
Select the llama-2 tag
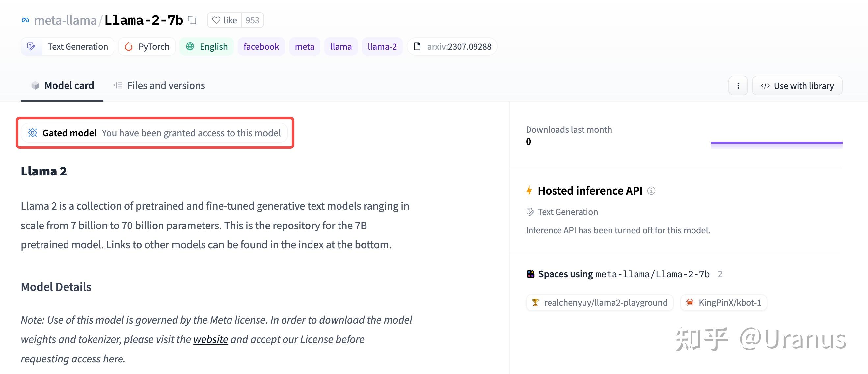click(382, 46)
